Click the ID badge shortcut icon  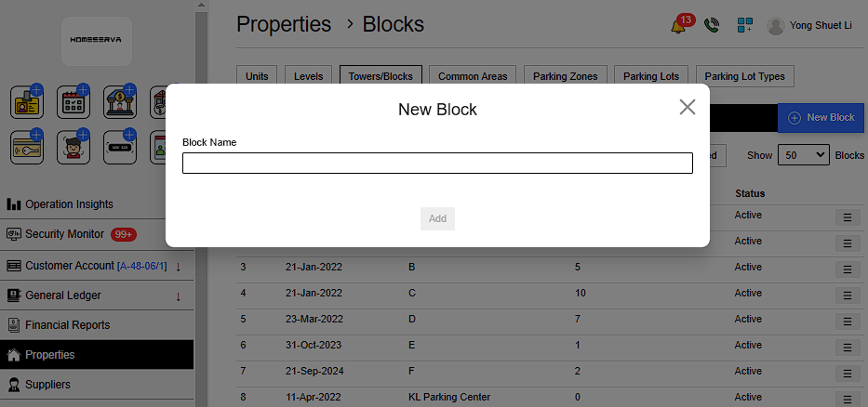pos(27,101)
